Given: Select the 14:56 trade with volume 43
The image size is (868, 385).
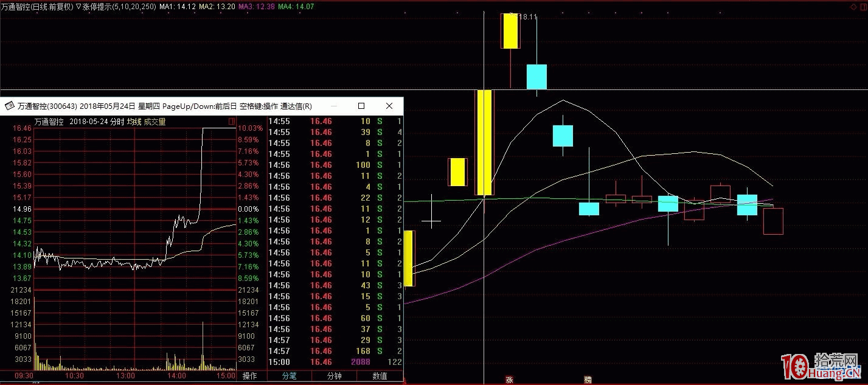Looking at the screenshot, I should click(336, 285).
